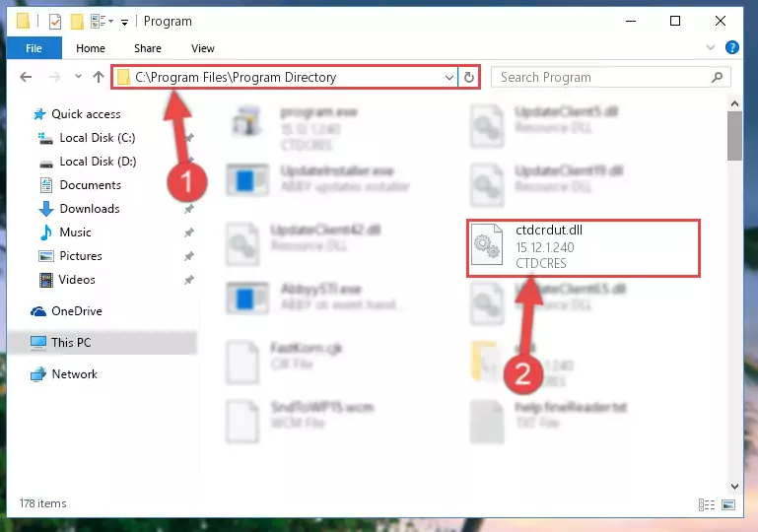
Task: Open Local Disk (D:) in sidebar
Action: point(98,162)
